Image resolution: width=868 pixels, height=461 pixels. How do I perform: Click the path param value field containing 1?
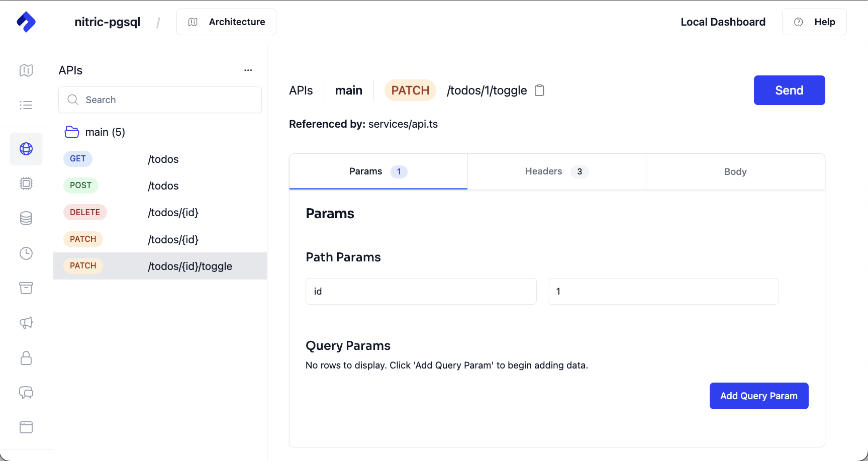coord(663,291)
